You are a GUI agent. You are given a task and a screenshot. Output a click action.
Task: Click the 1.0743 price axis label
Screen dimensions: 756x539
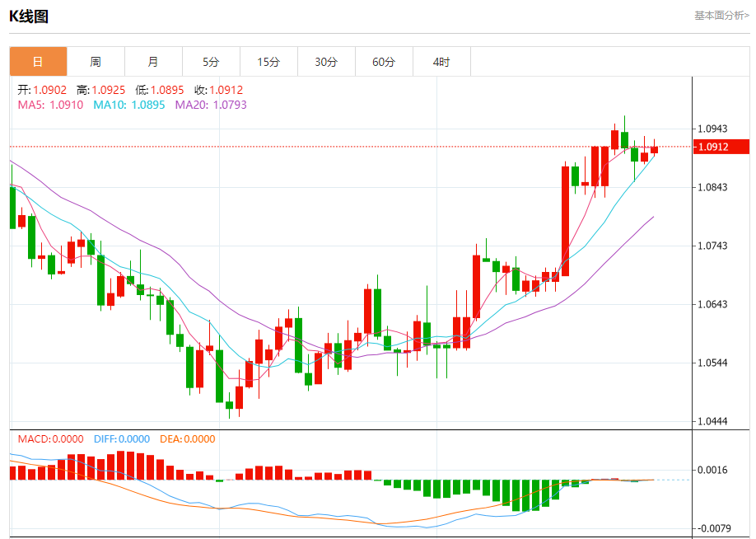click(712, 246)
